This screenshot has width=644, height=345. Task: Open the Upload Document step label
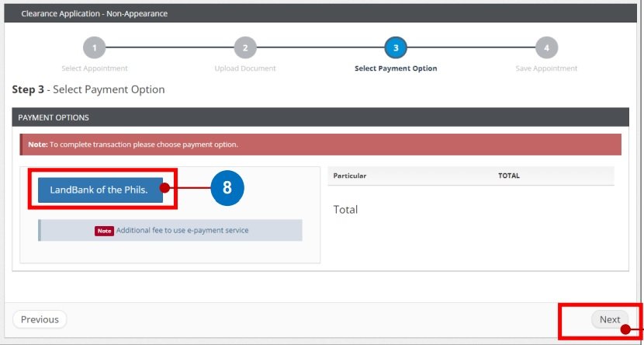point(245,68)
